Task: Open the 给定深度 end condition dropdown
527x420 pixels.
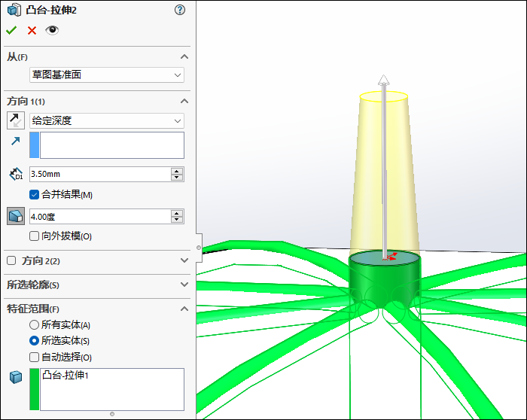Action: point(107,120)
